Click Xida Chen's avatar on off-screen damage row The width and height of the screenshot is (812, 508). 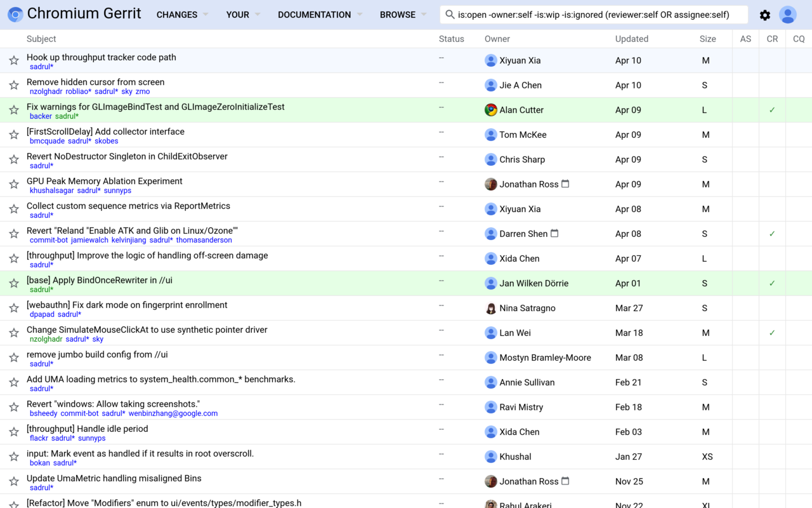pyautogui.click(x=490, y=258)
